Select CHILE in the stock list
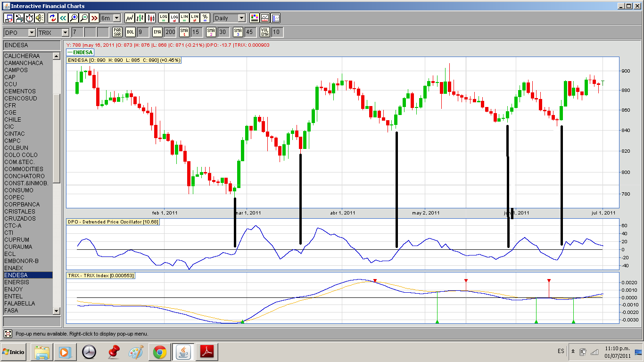The width and height of the screenshot is (644, 362). (28, 120)
